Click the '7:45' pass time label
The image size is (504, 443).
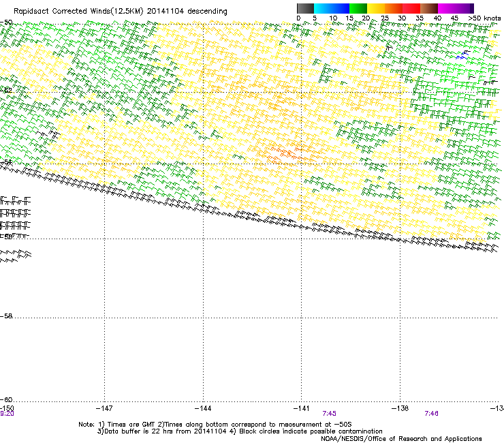coord(330,414)
